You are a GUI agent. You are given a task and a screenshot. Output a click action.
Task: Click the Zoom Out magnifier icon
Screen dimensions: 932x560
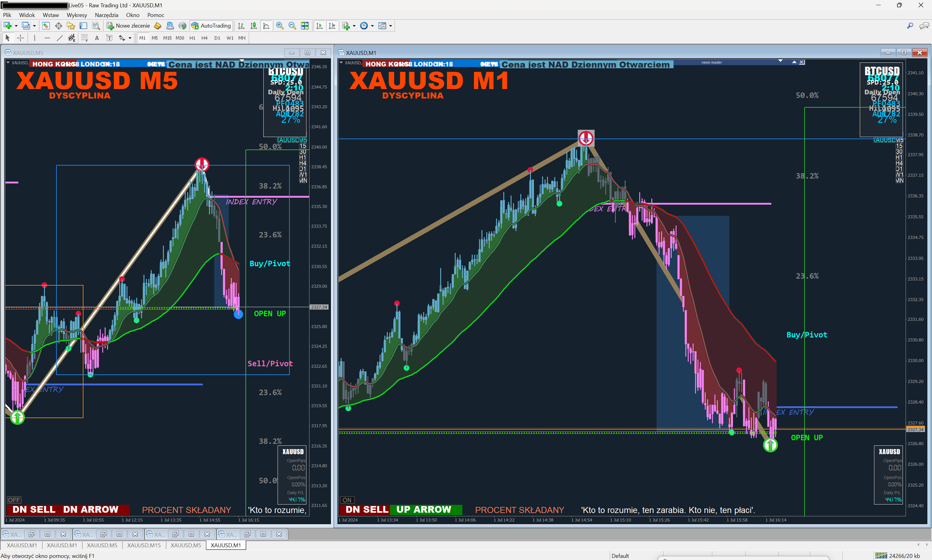pyautogui.click(x=292, y=26)
